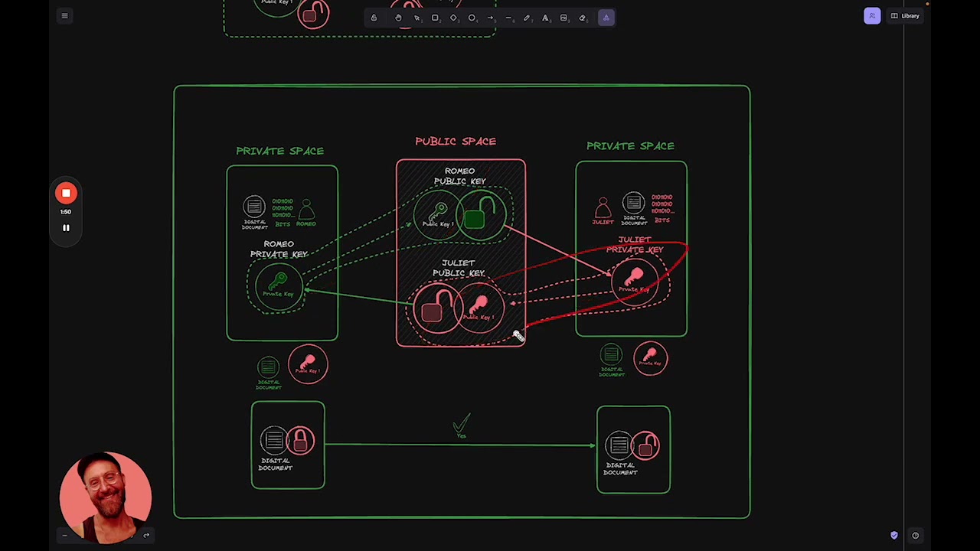Select the ROMEO PRIVATE KEY label
Viewport: 980px width, 551px height.
[279, 249]
